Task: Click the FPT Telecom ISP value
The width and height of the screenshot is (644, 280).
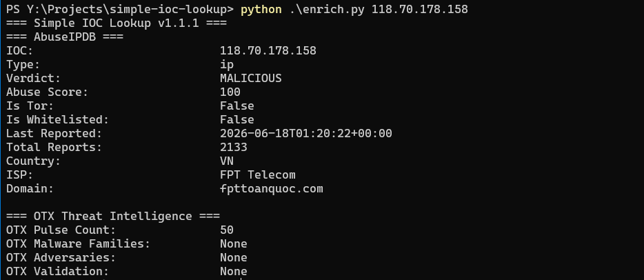Action: [x=257, y=175]
